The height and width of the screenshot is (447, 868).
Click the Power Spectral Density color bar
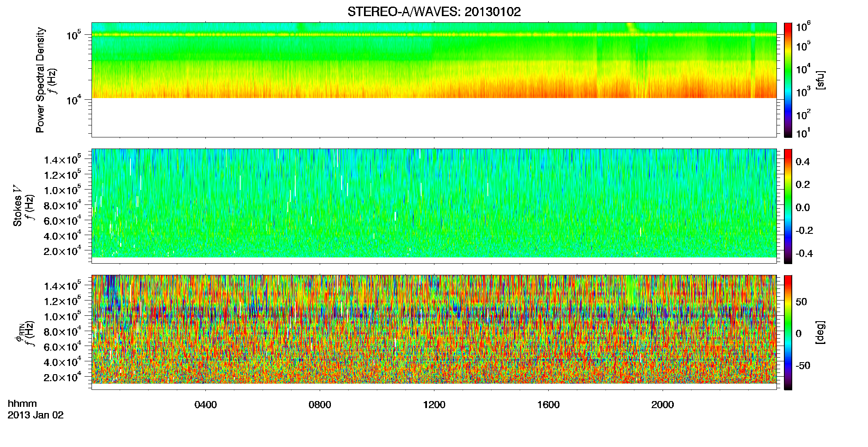pyautogui.click(x=788, y=80)
